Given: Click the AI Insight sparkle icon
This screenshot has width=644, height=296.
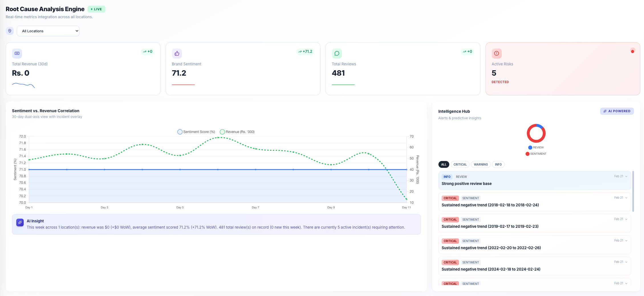Looking at the screenshot, I should [20, 222].
